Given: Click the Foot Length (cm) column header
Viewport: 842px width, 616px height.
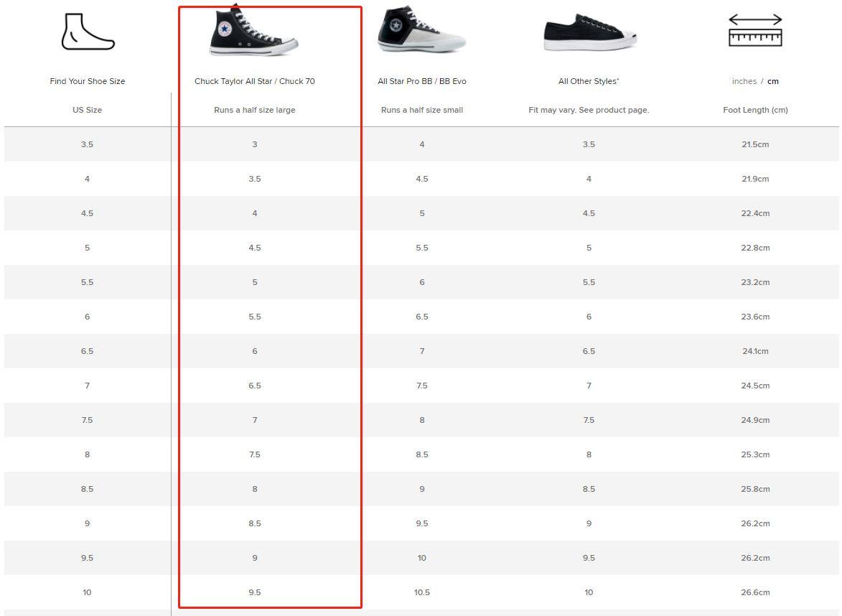Looking at the screenshot, I should (x=755, y=110).
